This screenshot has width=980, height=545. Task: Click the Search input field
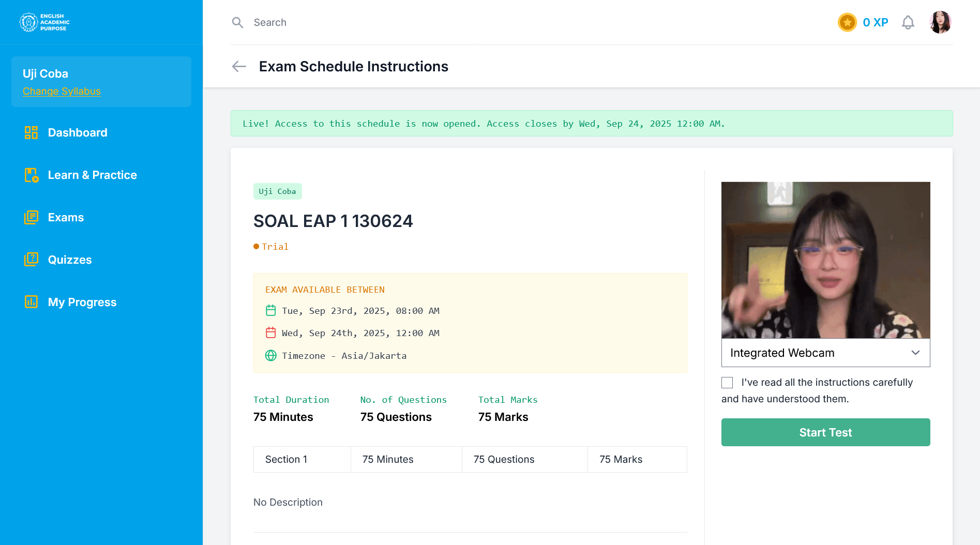point(362,22)
